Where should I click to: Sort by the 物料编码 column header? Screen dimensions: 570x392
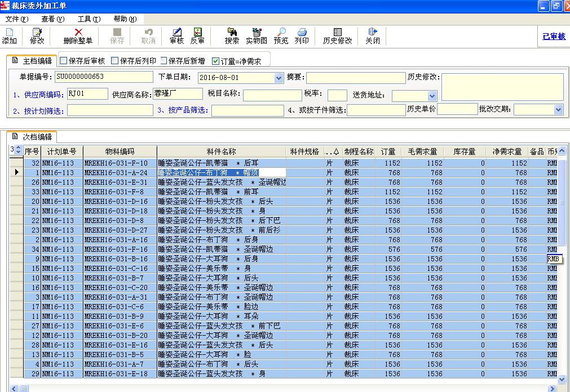coord(120,152)
